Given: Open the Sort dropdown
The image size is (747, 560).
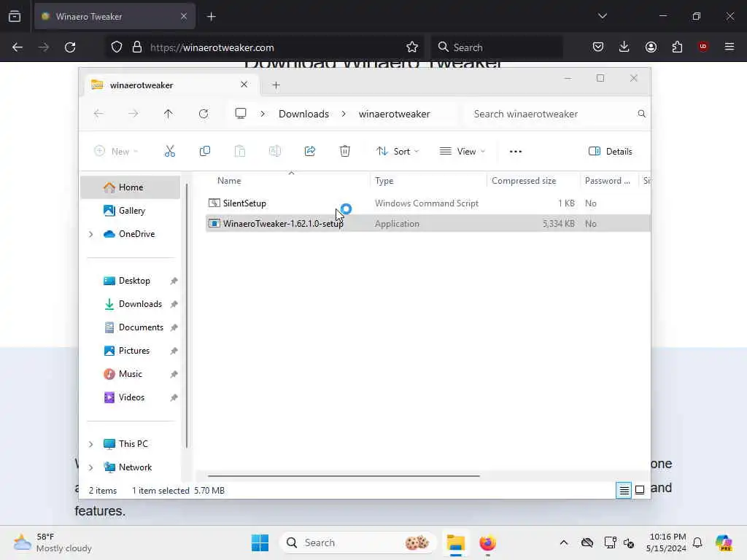Looking at the screenshot, I should [x=398, y=152].
